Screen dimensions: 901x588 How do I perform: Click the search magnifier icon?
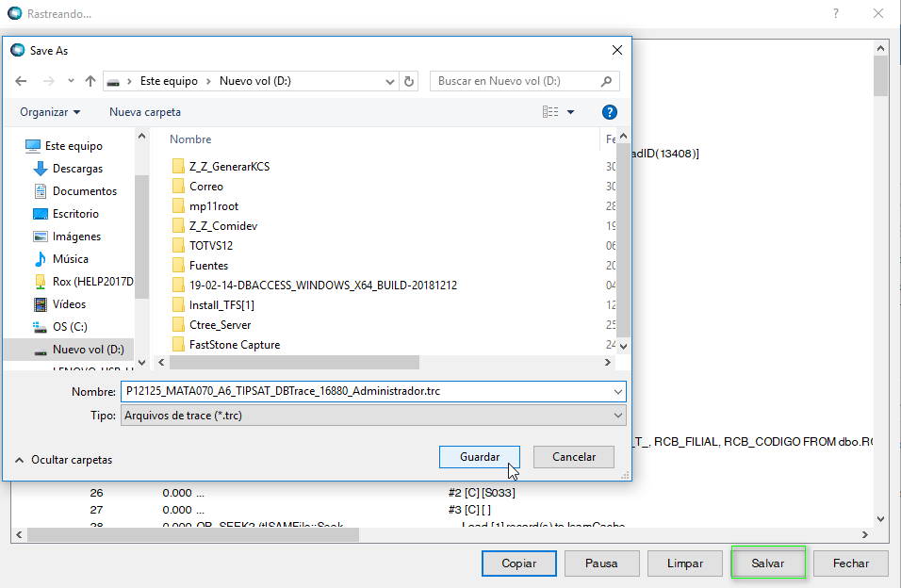[x=606, y=81]
